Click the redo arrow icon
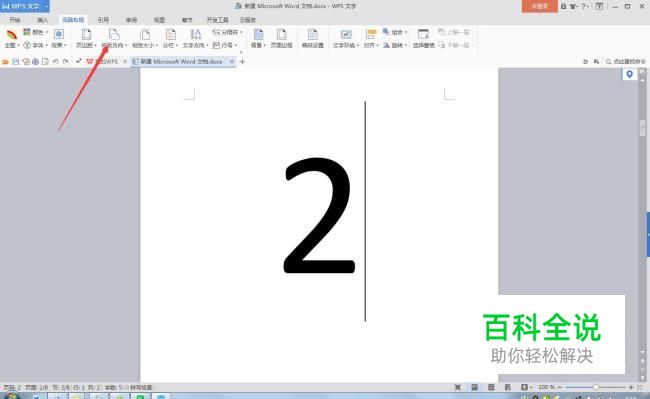The image size is (650, 399). (x=65, y=62)
